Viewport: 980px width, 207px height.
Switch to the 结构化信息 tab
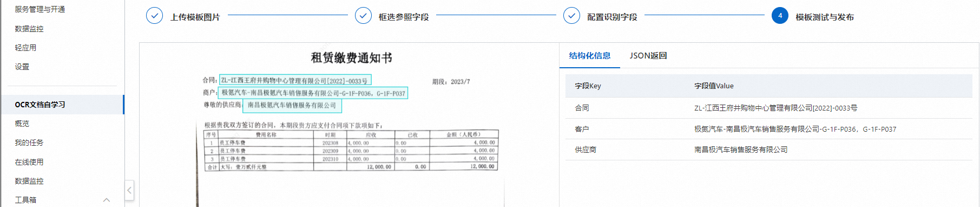(x=590, y=55)
